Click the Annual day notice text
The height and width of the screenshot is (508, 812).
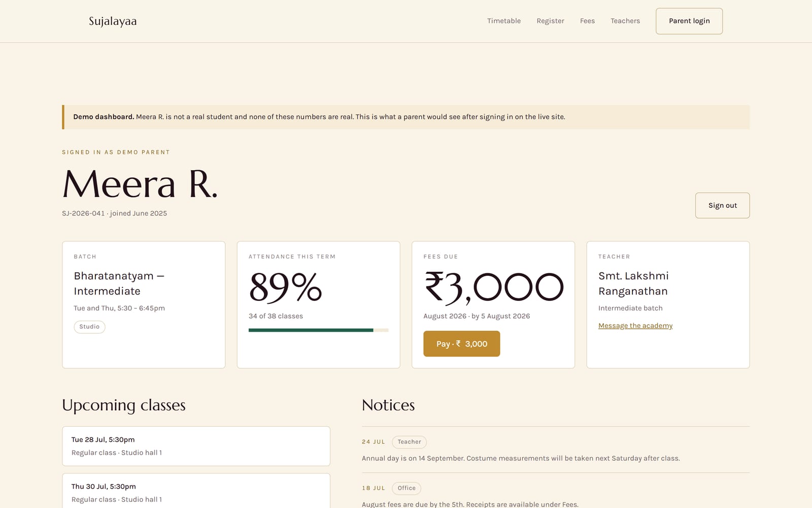(x=521, y=458)
